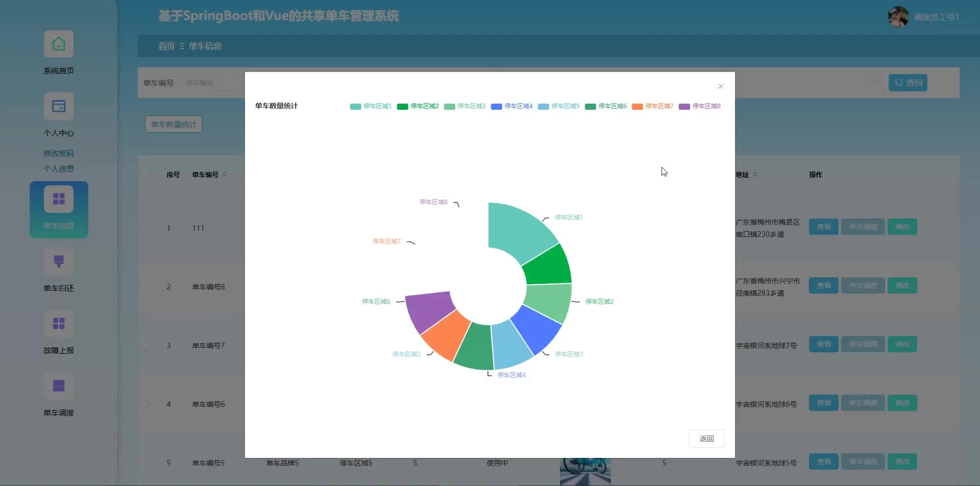Open the 单车调度 sidebar icon
The height and width of the screenshot is (486, 980).
(x=59, y=386)
